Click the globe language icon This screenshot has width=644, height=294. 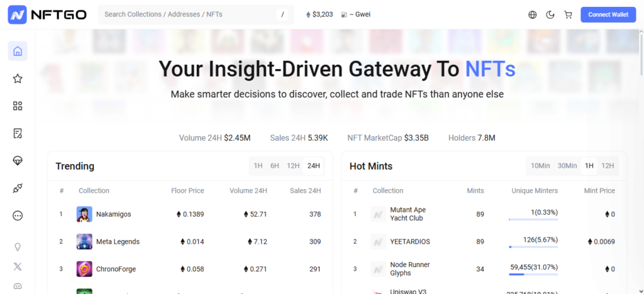pos(533,14)
